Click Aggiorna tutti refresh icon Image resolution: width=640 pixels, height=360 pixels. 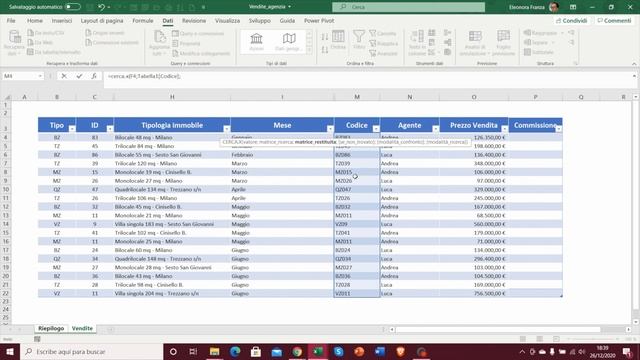[159, 42]
